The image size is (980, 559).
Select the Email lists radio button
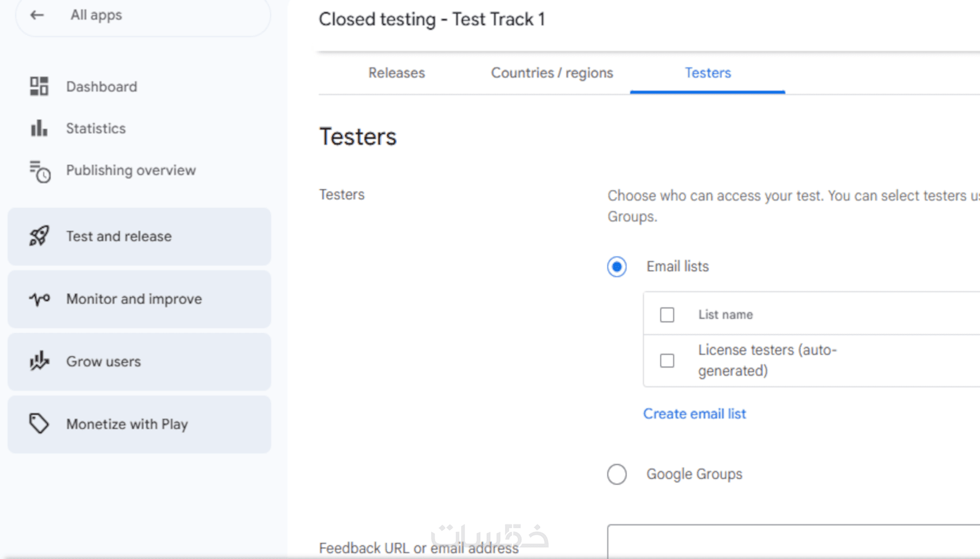click(x=617, y=267)
